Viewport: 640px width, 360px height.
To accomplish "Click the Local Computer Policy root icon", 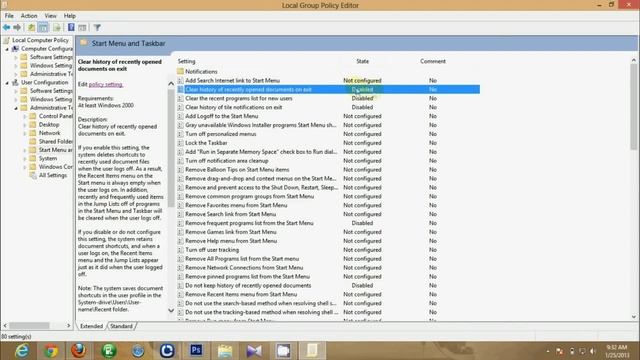I will point(7,40).
